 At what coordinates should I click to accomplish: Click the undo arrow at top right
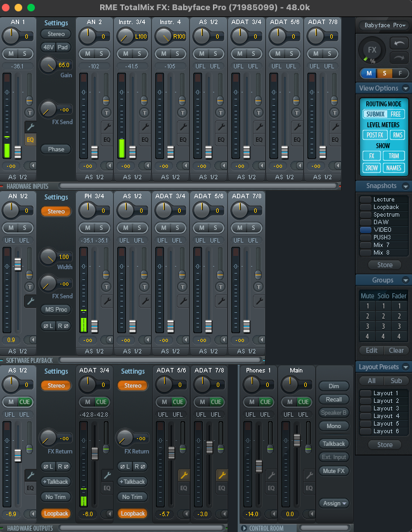point(399,42)
